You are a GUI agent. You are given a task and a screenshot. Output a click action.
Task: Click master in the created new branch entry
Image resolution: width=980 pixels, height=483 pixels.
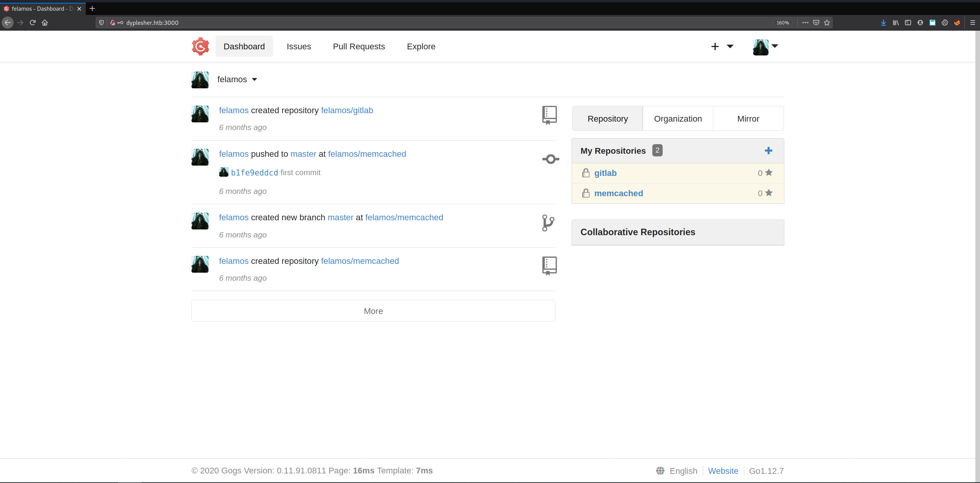coord(340,218)
